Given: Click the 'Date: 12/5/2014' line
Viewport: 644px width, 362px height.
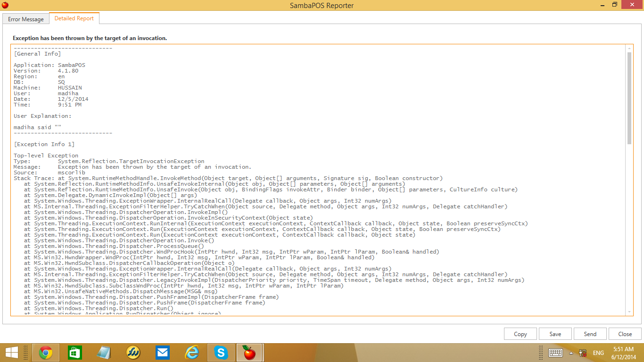Looking at the screenshot, I should (x=51, y=99).
